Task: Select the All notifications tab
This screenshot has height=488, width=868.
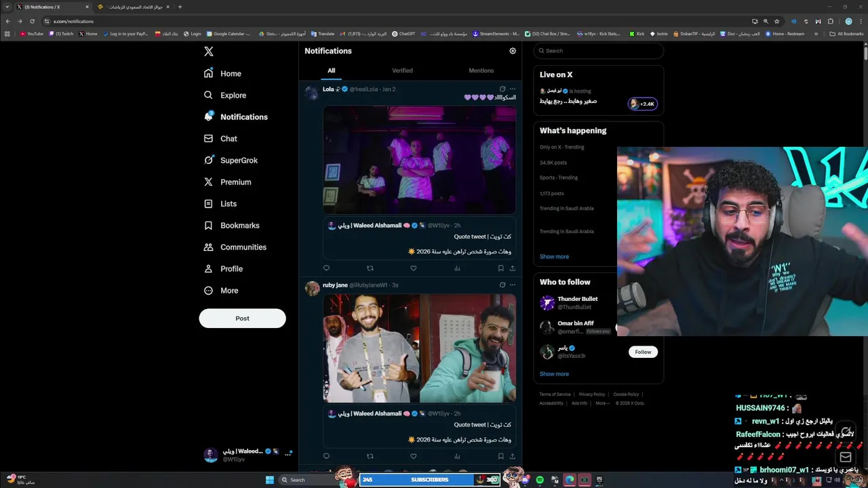Action: (331, 70)
